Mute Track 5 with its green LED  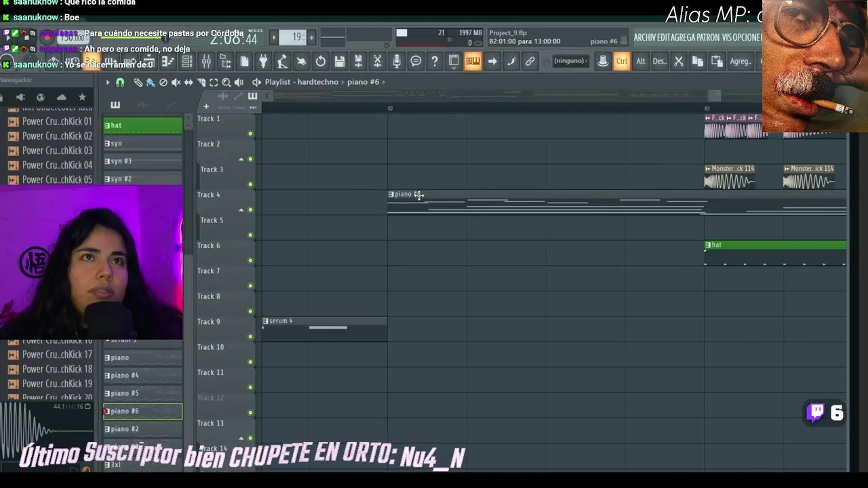click(x=250, y=235)
